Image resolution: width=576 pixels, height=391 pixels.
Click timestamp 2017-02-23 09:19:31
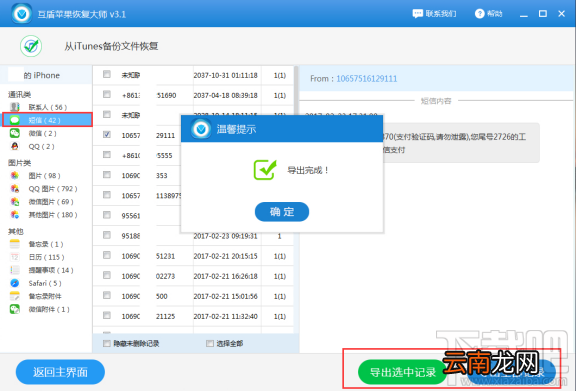225,236
